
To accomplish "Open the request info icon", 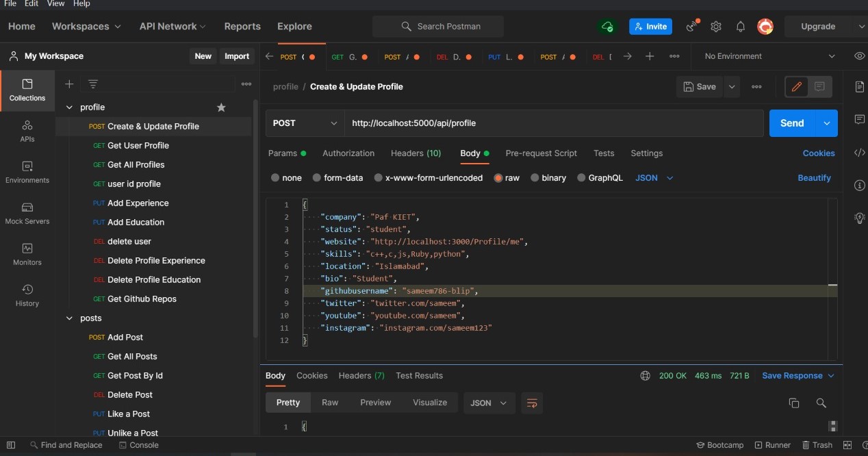I will pos(860,186).
